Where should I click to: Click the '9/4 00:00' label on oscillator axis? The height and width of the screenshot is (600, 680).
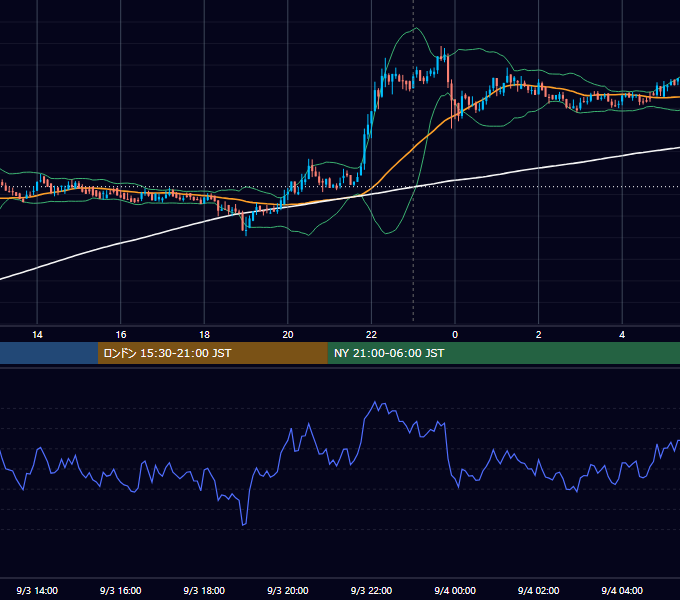(x=455, y=590)
